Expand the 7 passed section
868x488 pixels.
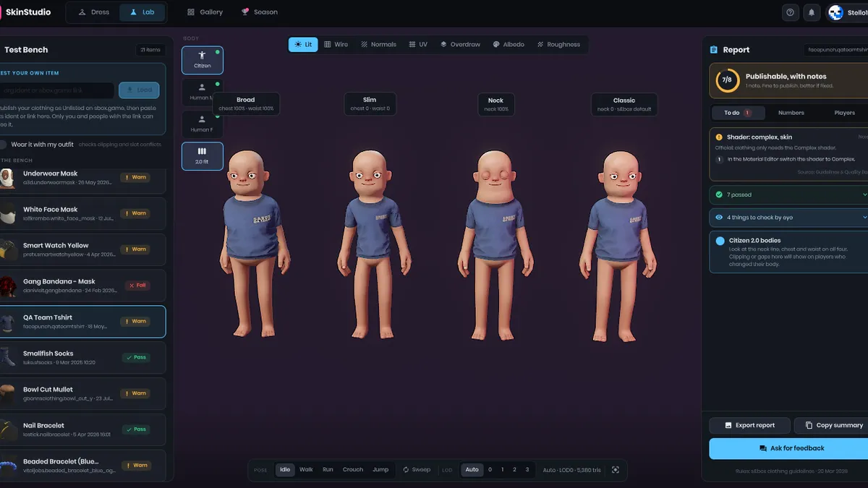(x=789, y=194)
